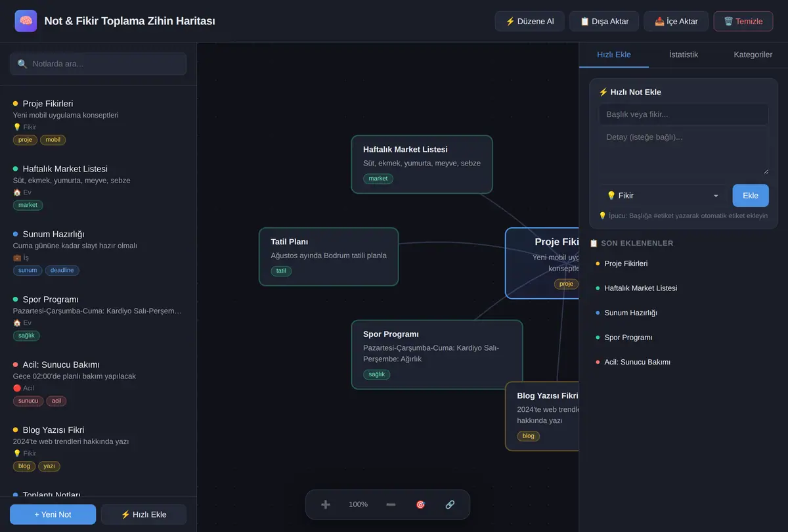The height and width of the screenshot is (532, 788).
Task: Click the Düzene Al button
Action: click(x=529, y=21)
